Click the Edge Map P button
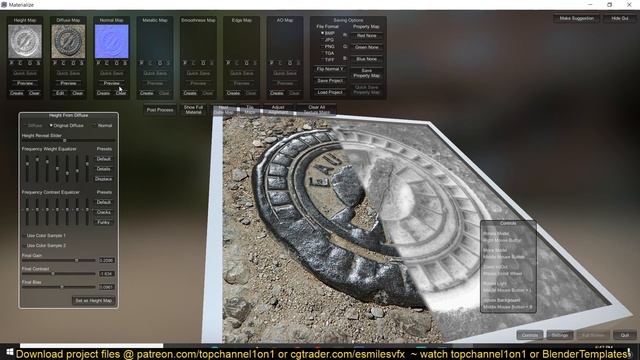640x360 pixels. [x=228, y=63]
